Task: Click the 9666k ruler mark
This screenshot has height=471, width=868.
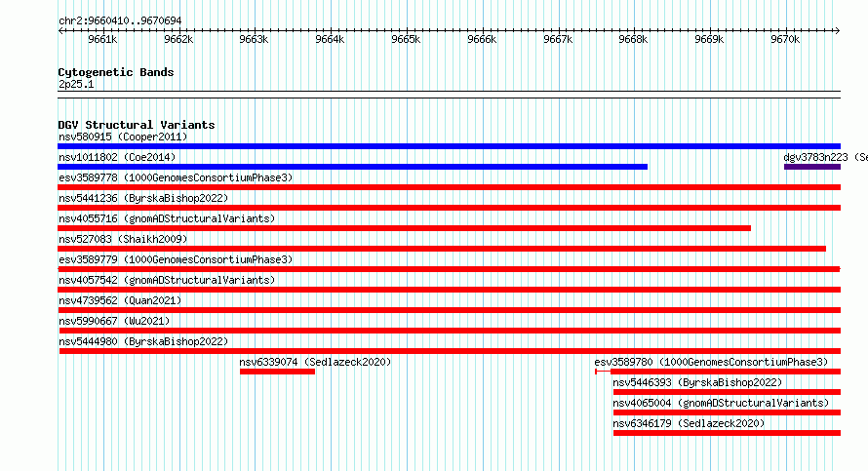Action: click(482, 39)
